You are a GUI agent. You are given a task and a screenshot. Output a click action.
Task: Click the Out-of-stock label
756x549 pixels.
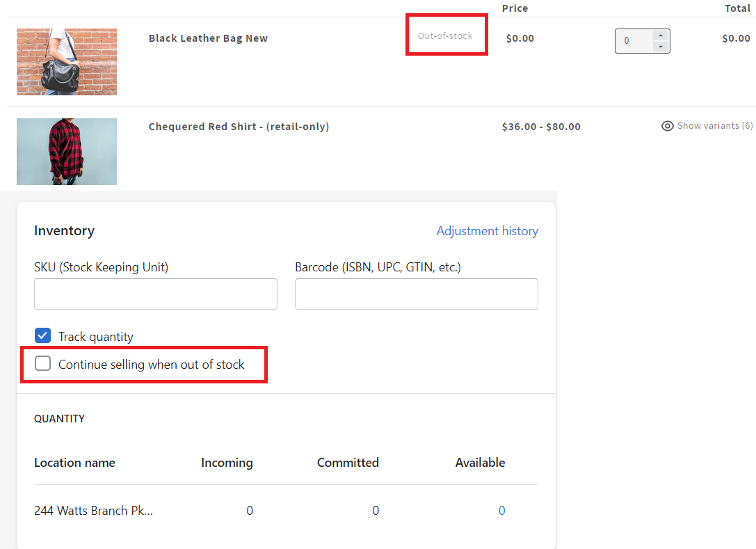point(445,35)
